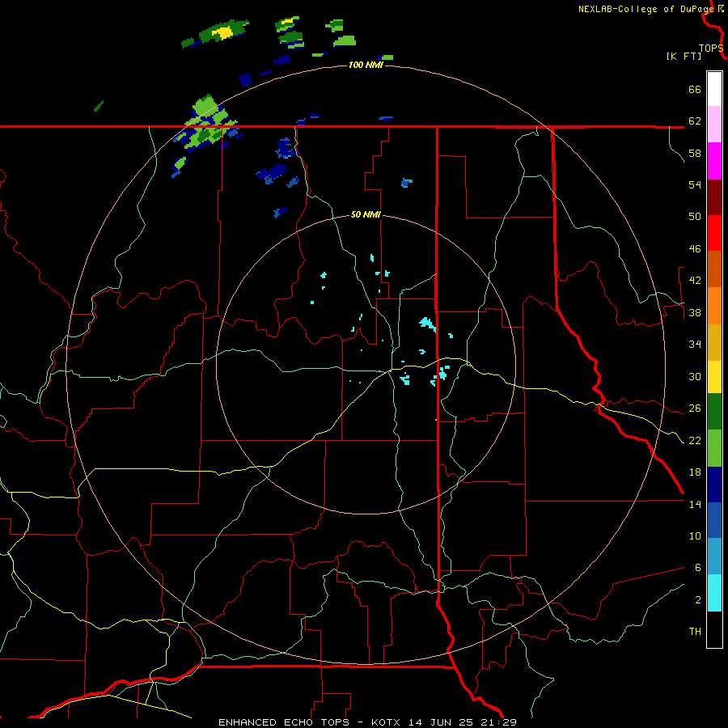
Task: Click the navy 18 kft legend swatch
Action: pos(714,485)
